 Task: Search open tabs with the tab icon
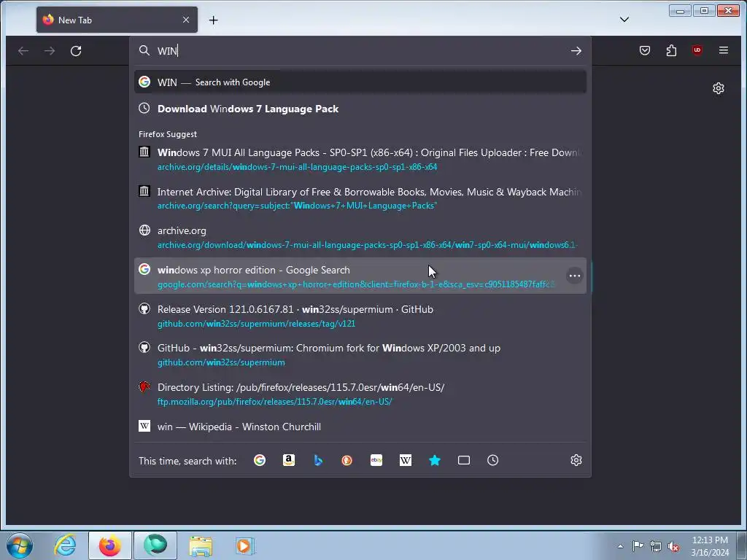point(463,460)
